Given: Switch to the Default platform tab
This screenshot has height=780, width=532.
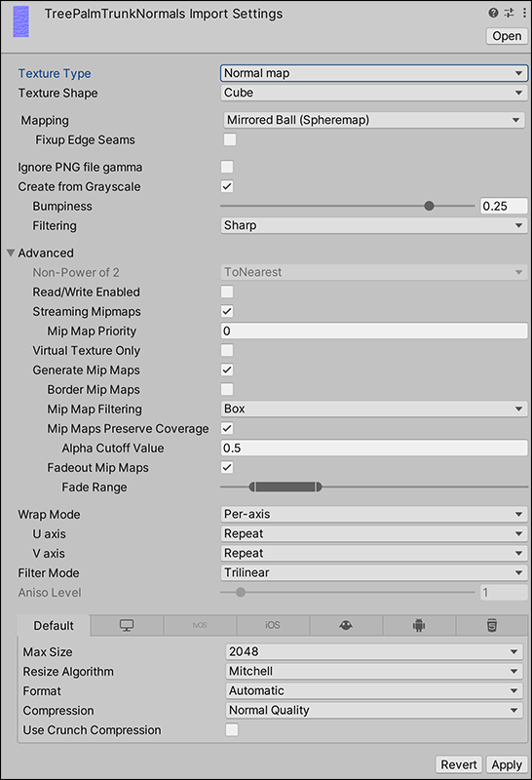Looking at the screenshot, I should (54, 625).
